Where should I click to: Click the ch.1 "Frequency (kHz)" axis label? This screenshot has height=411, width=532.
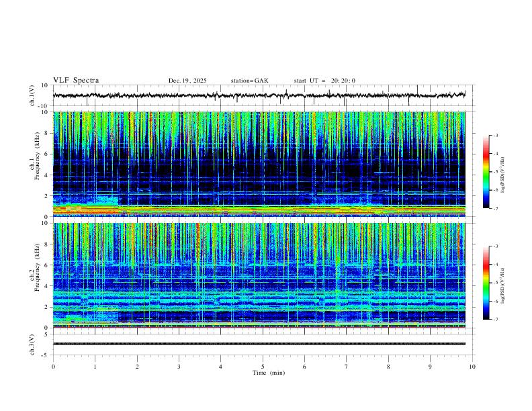[x=38, y=156]
